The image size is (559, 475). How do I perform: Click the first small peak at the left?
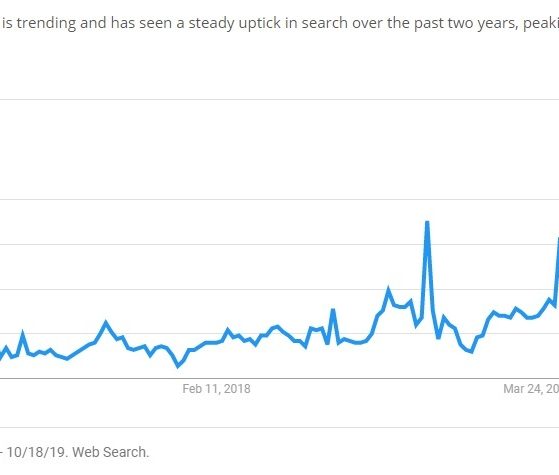coord(23,334)
